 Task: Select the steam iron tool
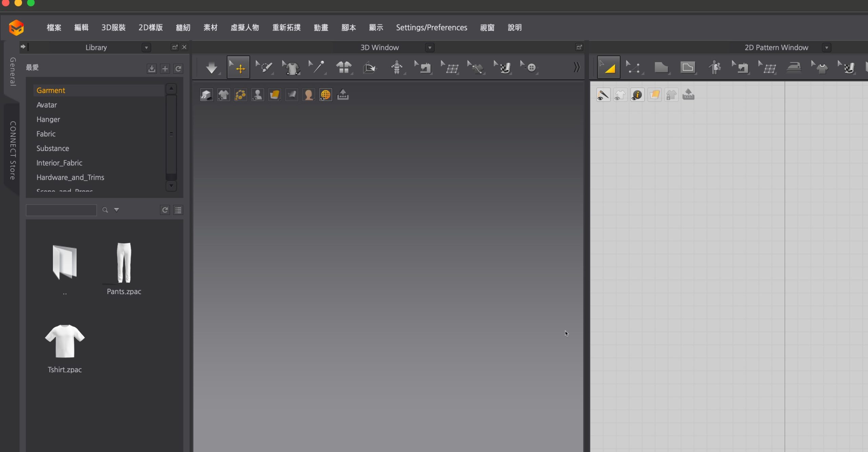(x=794, y=68)
